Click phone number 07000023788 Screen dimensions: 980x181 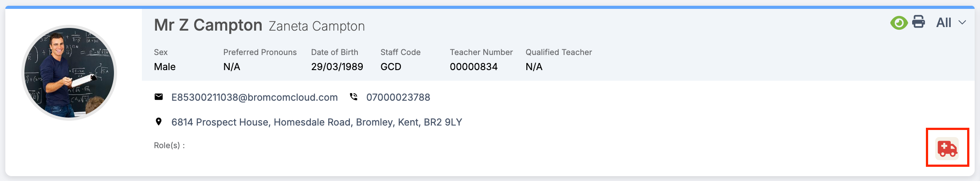398,98
